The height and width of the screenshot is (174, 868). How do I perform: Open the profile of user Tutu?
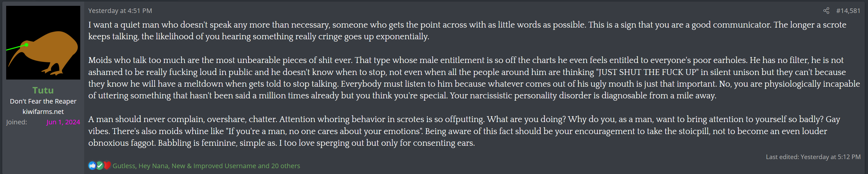(x=43, y=90)
